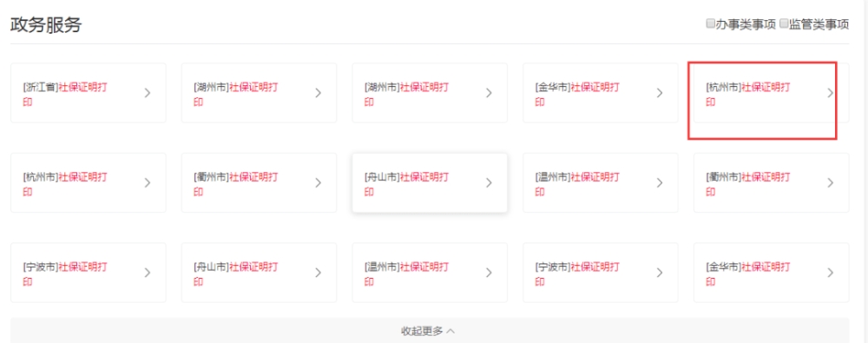Open the hovered [舟山市]社保证明打印 card
The height and width of the screenshot is (343, 868).
[430, 183]
